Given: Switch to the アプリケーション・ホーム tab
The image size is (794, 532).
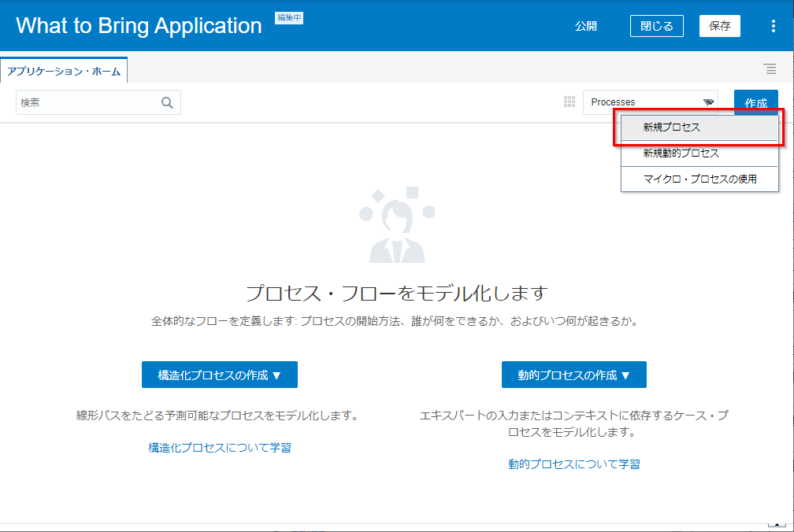Looking at the screenshot, I should click(x=64, y=72).
